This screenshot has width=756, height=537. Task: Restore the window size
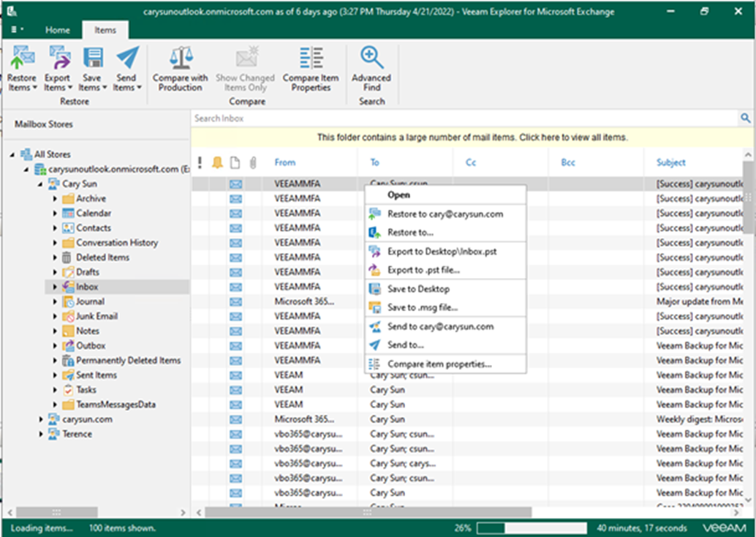[704, 11]
